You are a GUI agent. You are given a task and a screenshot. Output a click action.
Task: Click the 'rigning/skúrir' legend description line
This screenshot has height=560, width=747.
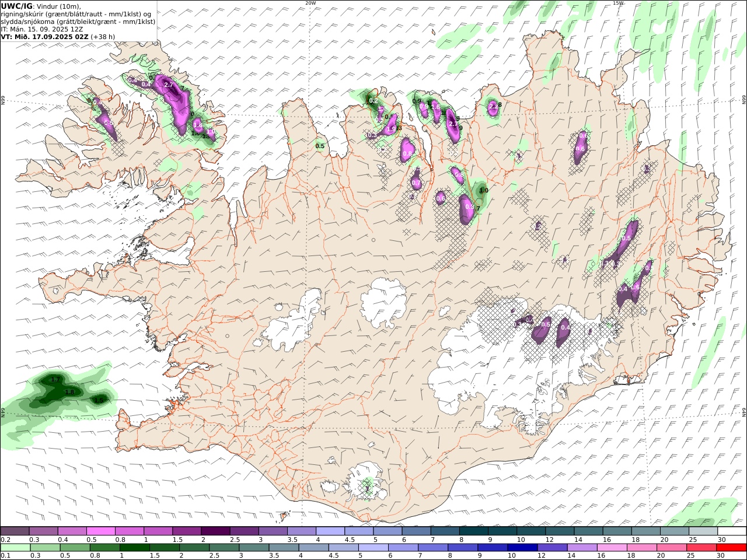pyautogui.click(x=76, y=13)
